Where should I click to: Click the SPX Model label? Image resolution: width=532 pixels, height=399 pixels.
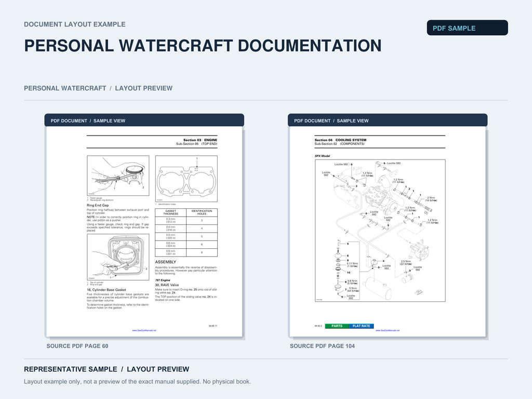click(x=322, y=156)
